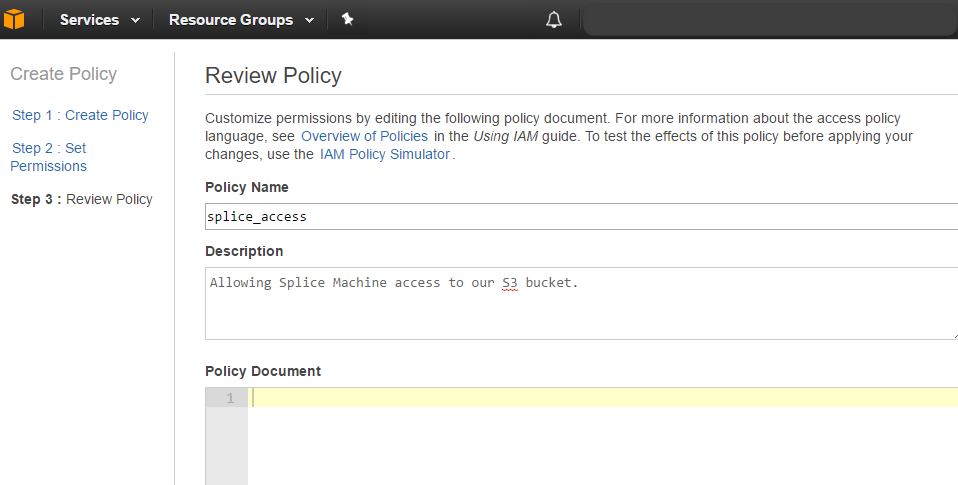
Task: Expand the Services dropdown arrow
Action: point(136,20)
